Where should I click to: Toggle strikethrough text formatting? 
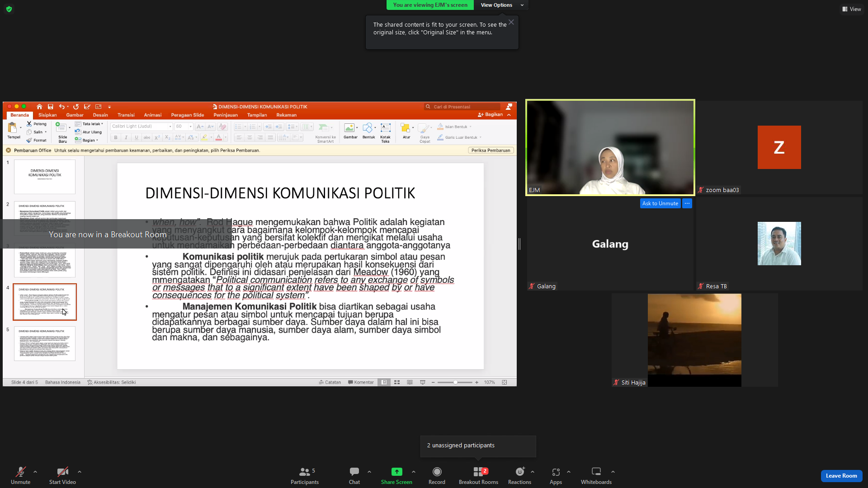coord(147,137)
